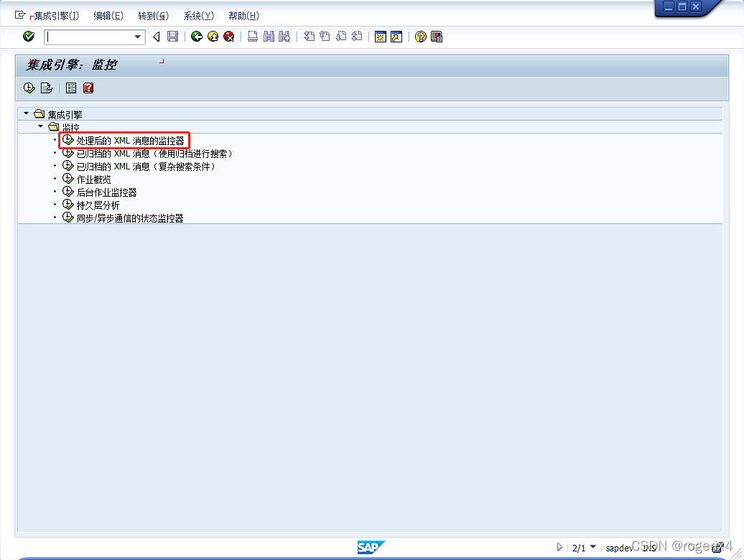
Task: Click the lock icon in status bar
Action: click(x=717, y=547)
